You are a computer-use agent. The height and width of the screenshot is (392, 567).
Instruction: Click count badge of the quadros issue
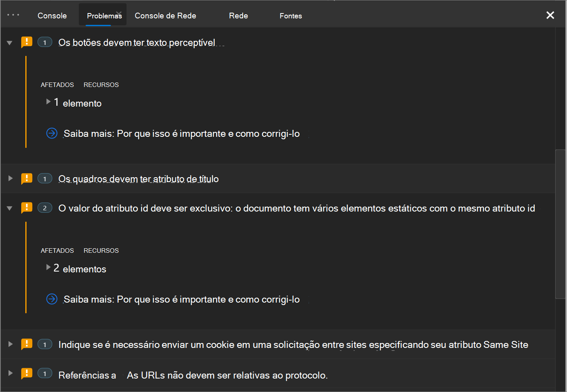[x=45, y=178]
